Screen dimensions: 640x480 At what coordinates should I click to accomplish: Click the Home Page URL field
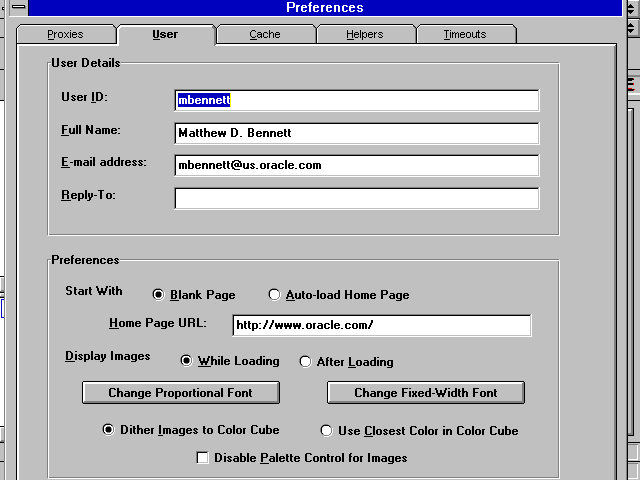(x=381, y=326)
